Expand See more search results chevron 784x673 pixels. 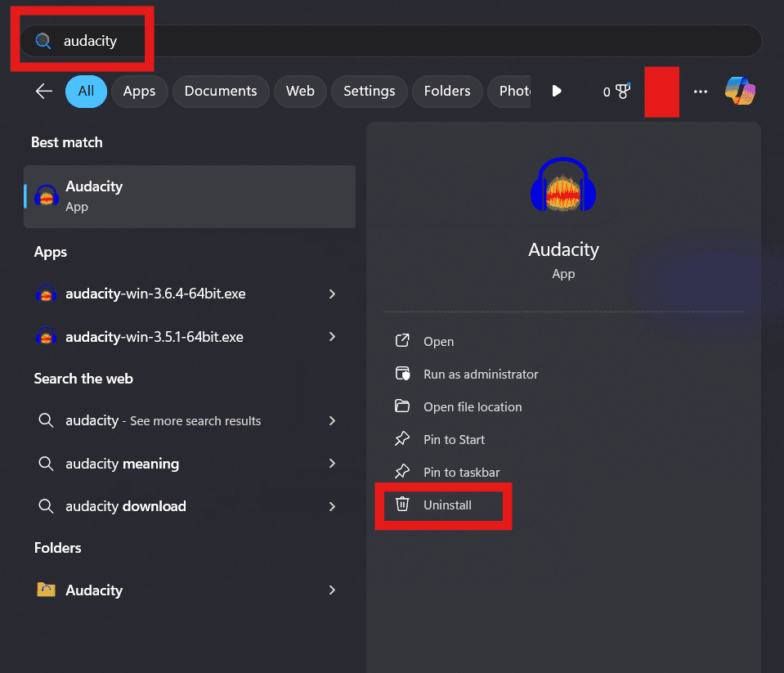[x=332, y=421]
